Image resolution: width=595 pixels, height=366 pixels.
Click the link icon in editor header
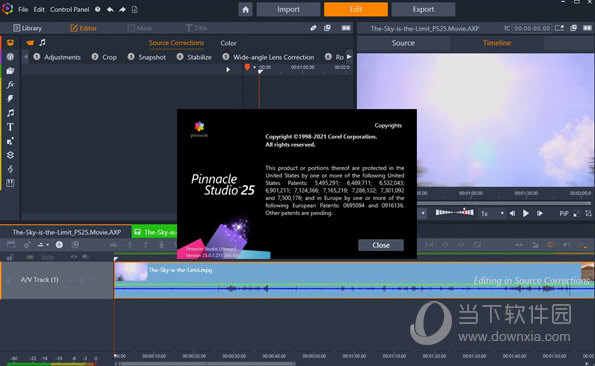(313, 28)
